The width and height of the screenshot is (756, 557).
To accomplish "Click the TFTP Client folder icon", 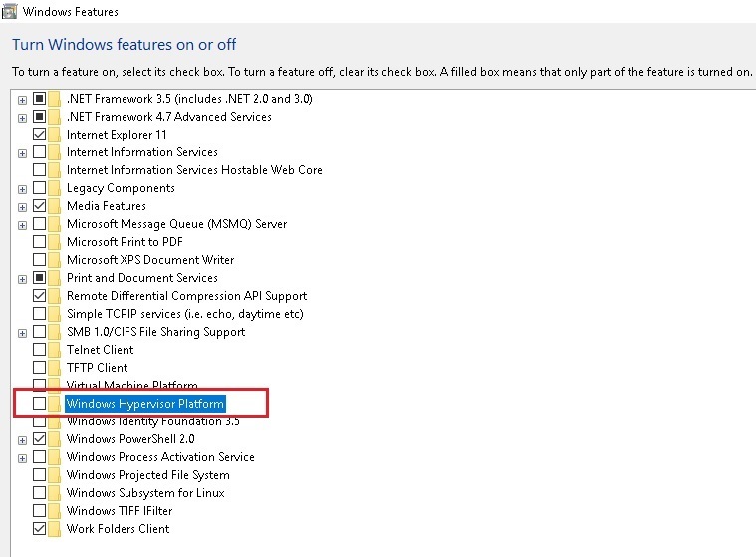I will tap(55, 367).
